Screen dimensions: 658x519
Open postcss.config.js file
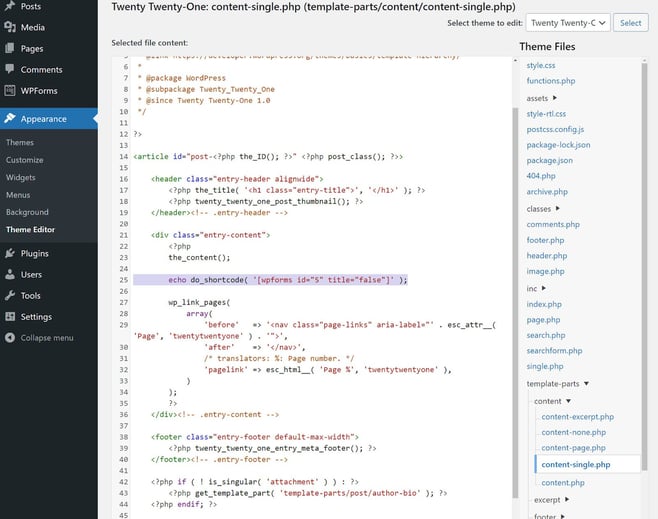coord(555,129)
